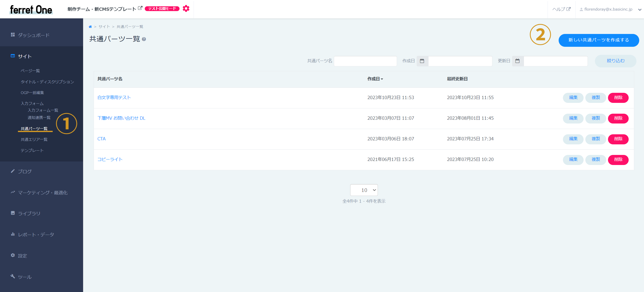The width and height of the screenshot is (644, 292).
Task: Open the per-page count dropdown showing 10
Action: click(364, 190)
